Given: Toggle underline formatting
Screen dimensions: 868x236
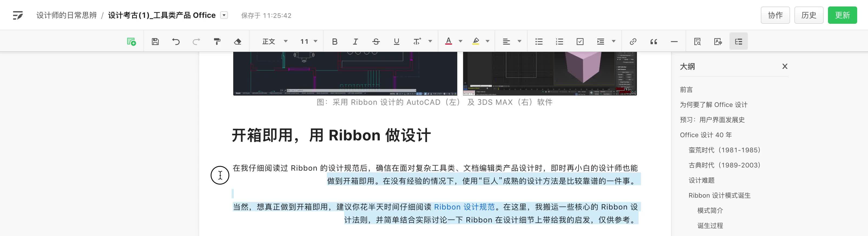Looking at the screenshot, I should click(397, 41).
